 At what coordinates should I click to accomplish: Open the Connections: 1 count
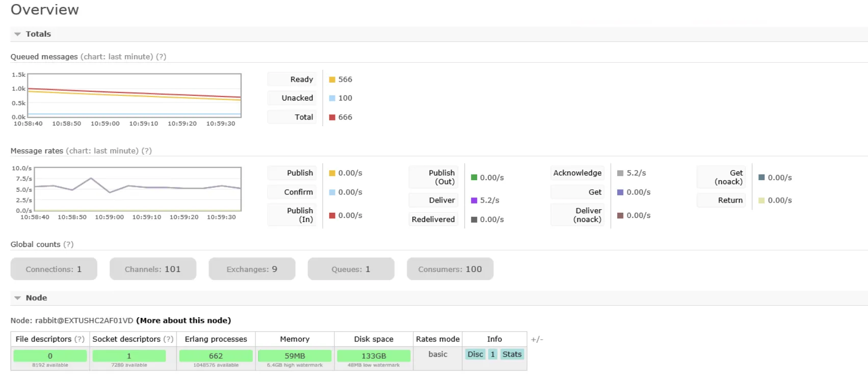54,269
